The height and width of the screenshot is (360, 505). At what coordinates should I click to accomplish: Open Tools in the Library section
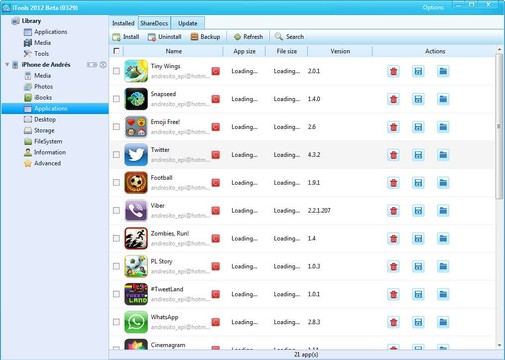(x=36, y=53)
